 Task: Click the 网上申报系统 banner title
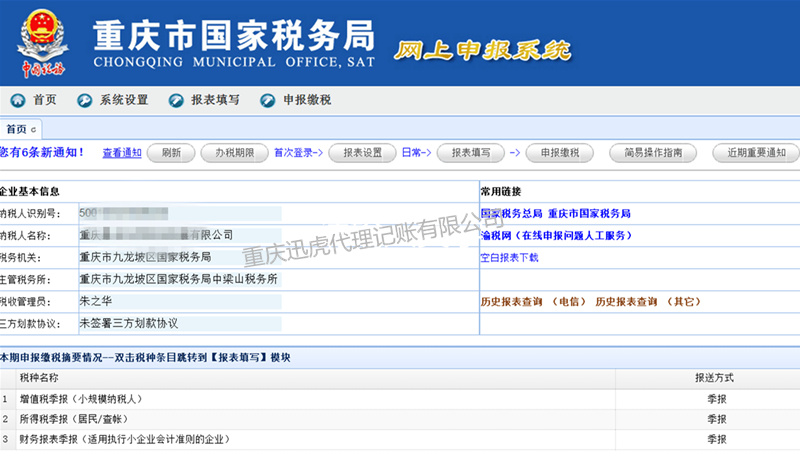[482, 51]
